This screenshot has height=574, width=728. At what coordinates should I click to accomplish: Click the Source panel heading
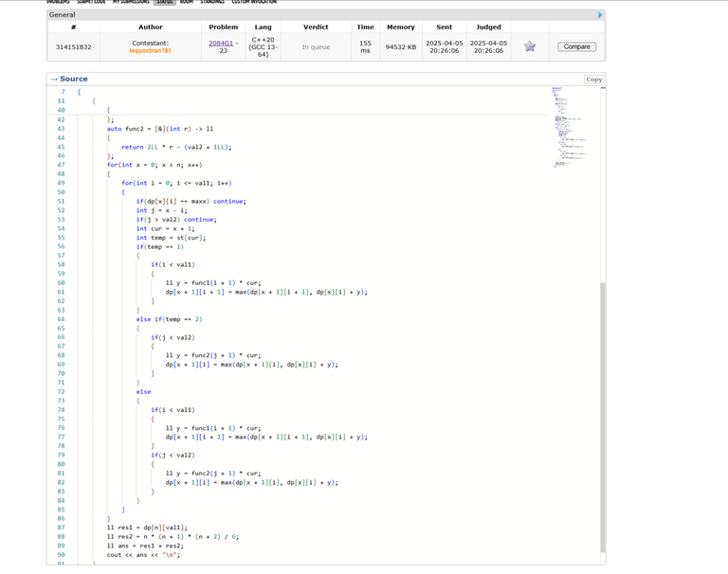[73, 80]
